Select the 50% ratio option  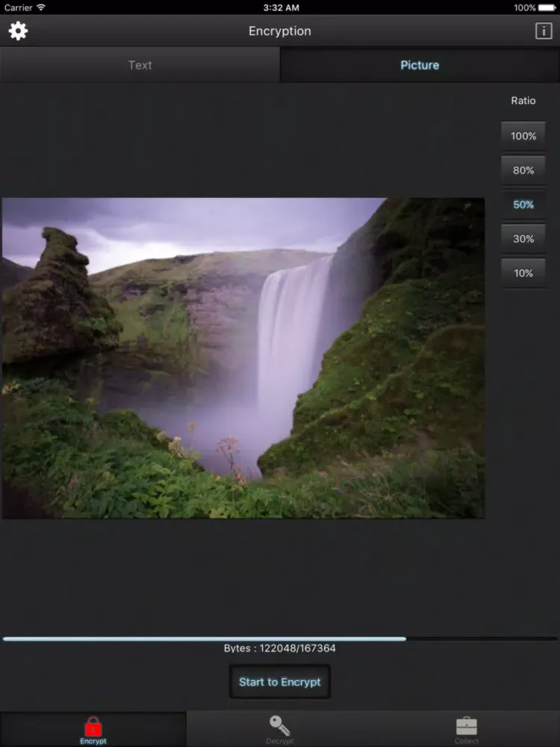523,205
